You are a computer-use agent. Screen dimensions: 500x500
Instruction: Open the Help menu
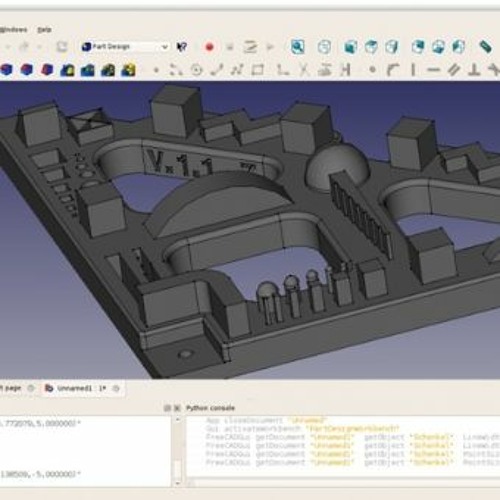tap(44, 30)
